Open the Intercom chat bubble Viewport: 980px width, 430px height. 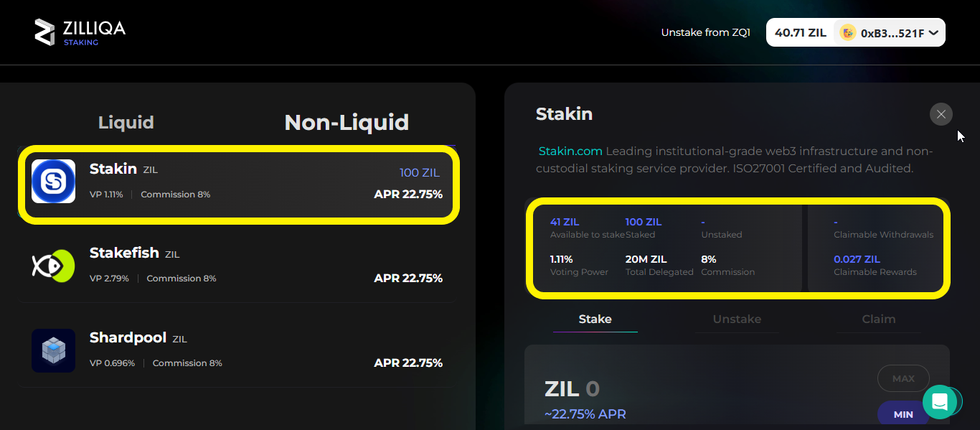coord(941,401)
